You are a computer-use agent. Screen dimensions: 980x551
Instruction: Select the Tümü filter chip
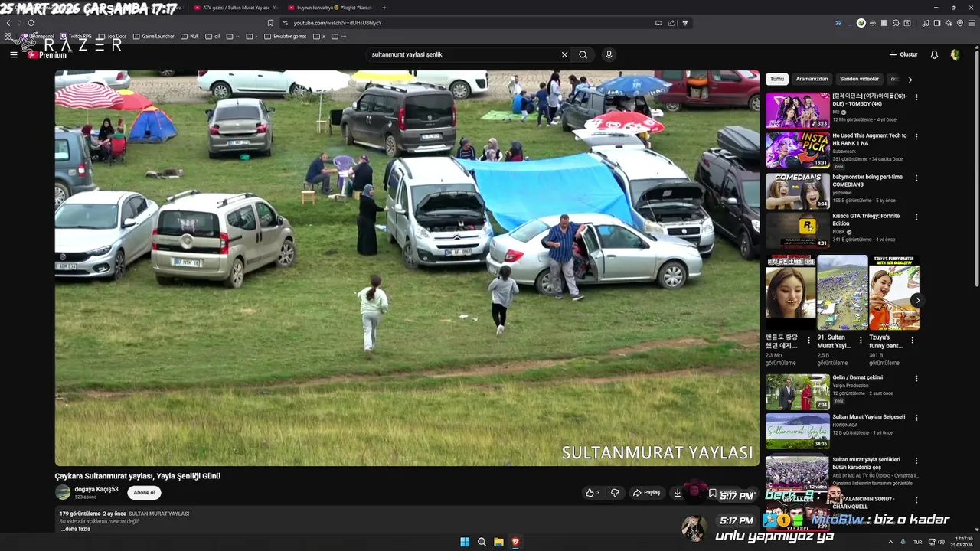coord(777,79)
